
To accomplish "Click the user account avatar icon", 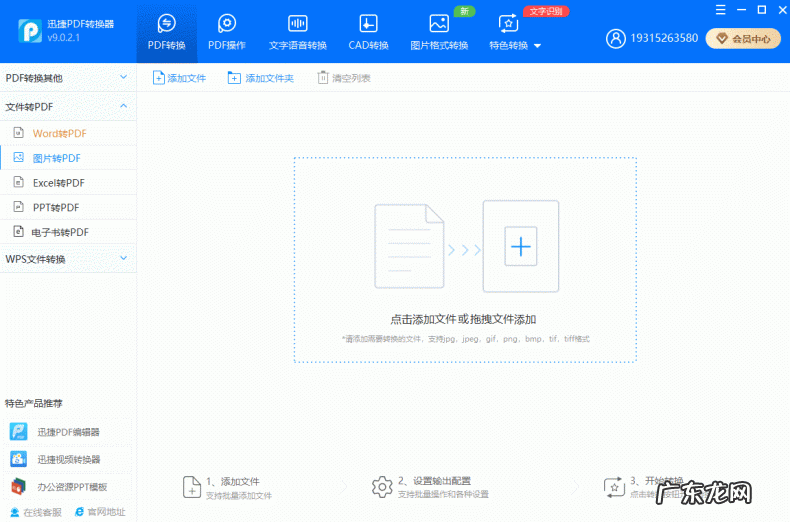I will 615,38.
